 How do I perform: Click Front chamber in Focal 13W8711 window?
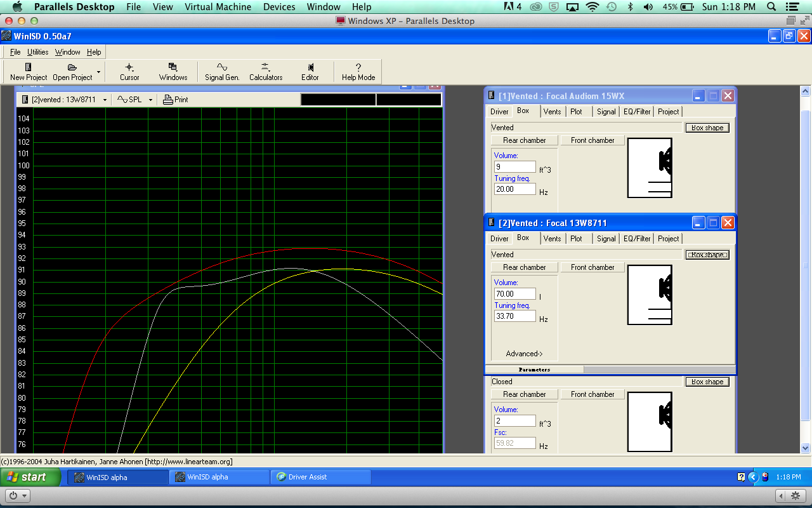click(593, 267)
